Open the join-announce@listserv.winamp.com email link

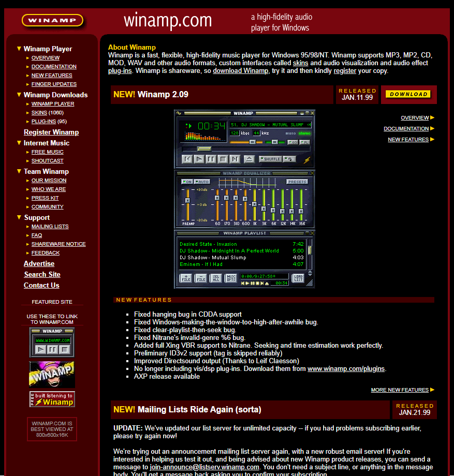[x=204, y=467]
